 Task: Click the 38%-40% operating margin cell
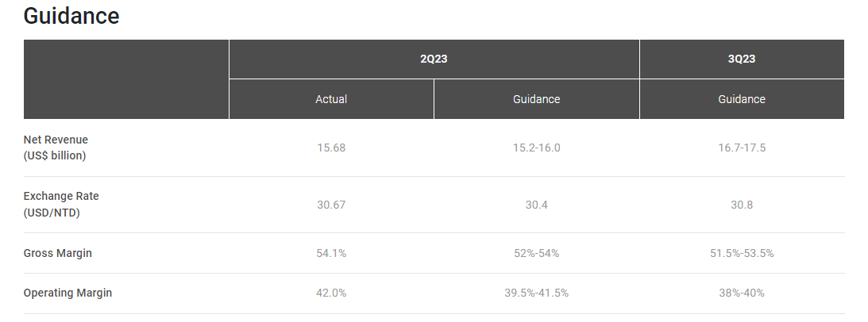pos(742,293)
